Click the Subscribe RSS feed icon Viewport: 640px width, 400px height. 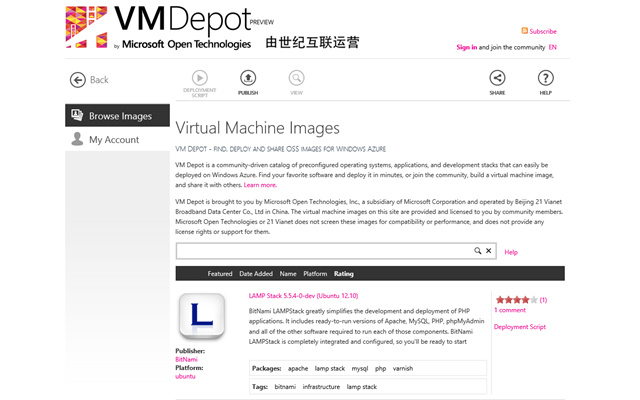[524, 31]
